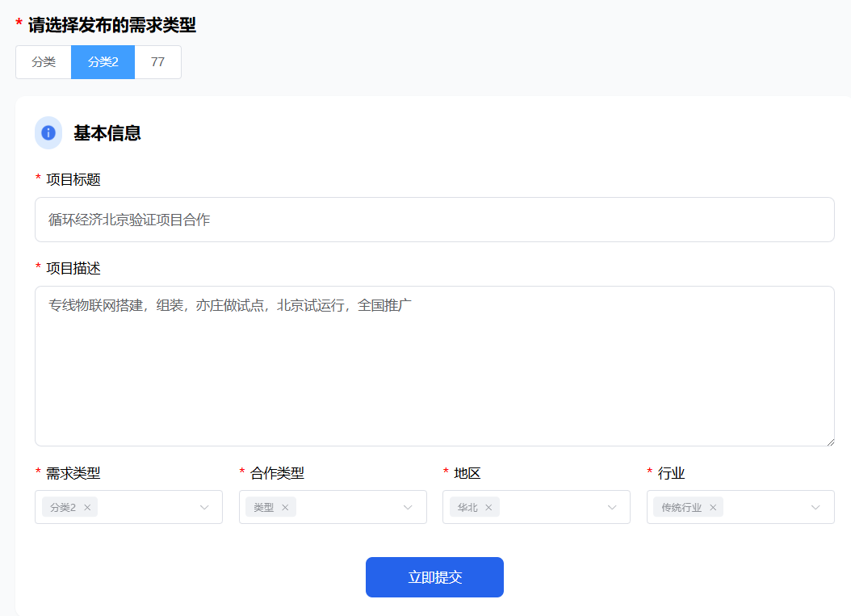Select the 分类 requirement type option
Viewport: 851px width, 616px height.
click(x=44, y=62)
